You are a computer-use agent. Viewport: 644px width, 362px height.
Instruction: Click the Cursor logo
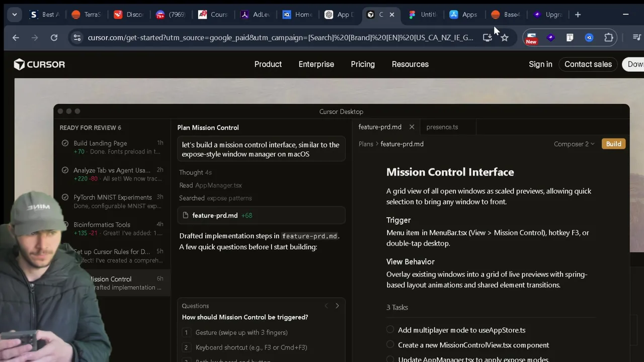39,64
